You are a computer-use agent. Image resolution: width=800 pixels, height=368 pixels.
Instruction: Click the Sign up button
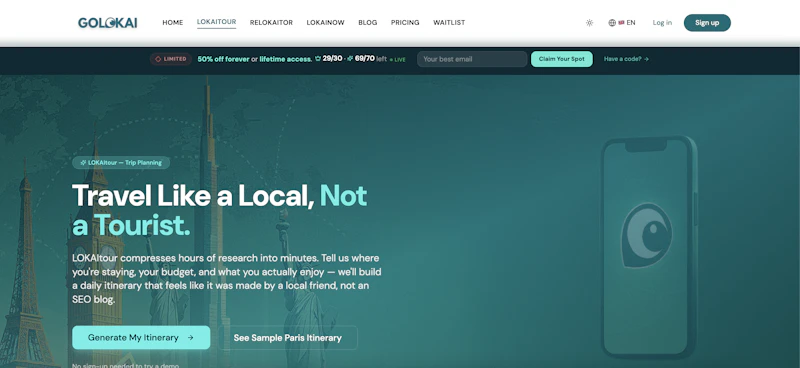[x=707, y=22]
